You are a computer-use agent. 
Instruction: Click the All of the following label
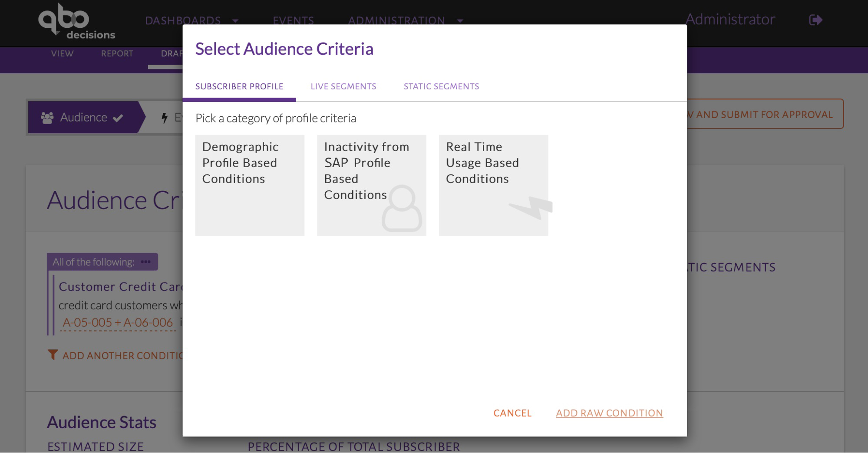93,262
